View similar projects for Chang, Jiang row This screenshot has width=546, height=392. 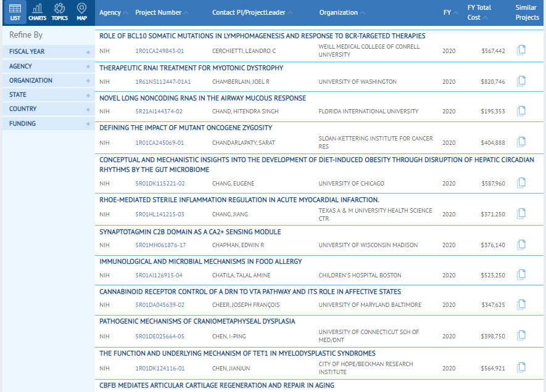pos(521,213)
